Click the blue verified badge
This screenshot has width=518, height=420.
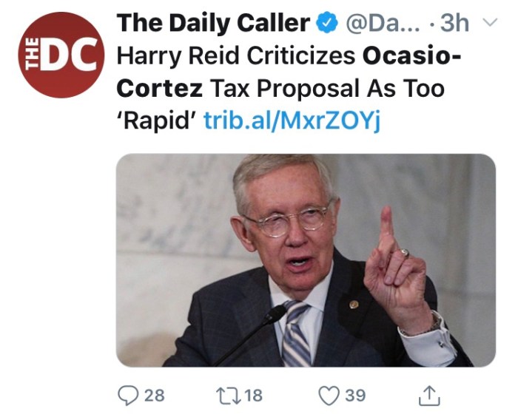click(325, 24)
